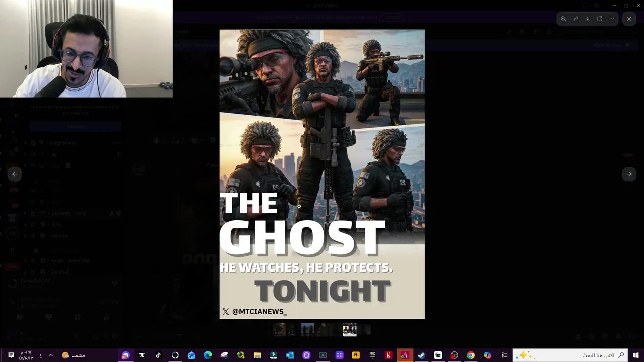Click the taskbar search box
Screen dimensions: 644x362
click(570, 355)
